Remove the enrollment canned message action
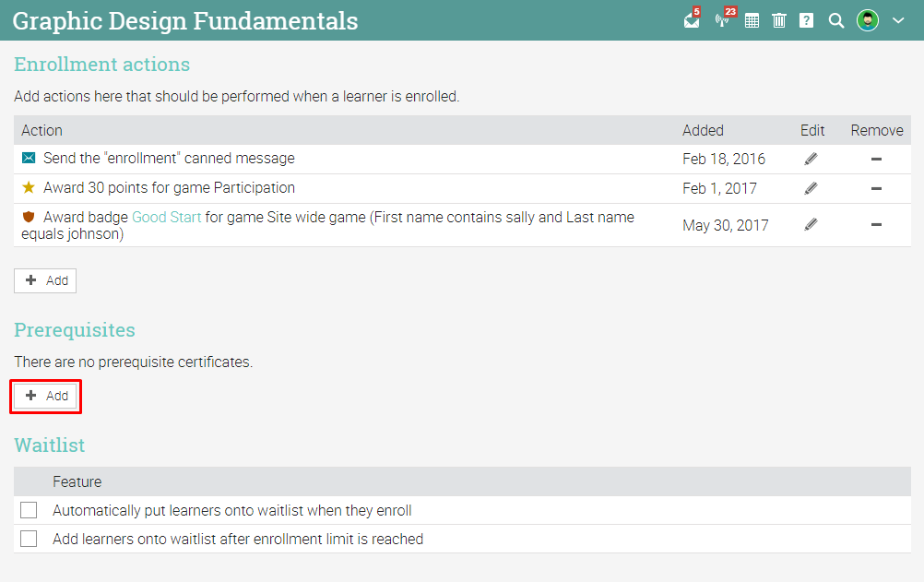Viewport: 924px width, 582px height. pyautogui.click(x=876, y=159)
